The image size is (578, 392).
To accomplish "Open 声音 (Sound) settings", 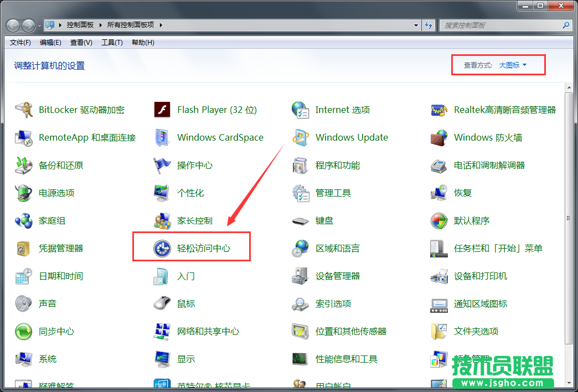I will [48, 303].
